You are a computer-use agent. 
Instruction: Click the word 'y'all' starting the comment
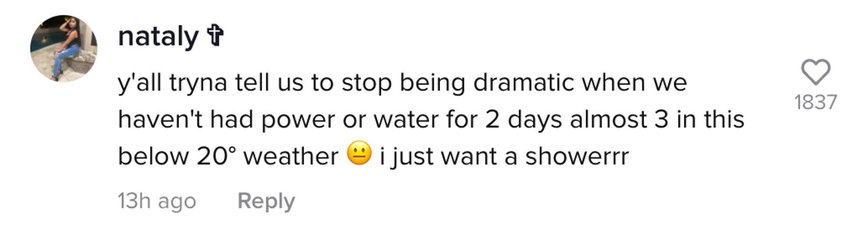coord(139,83)
